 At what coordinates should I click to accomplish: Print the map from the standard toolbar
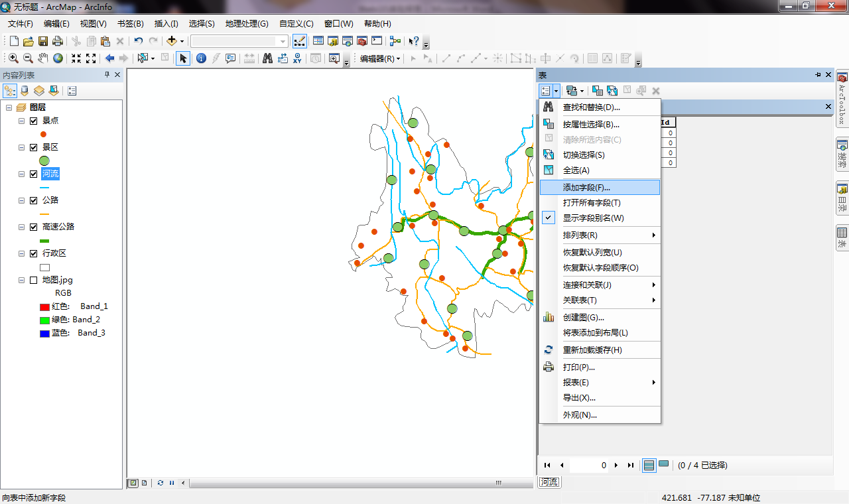click(58, 41)
